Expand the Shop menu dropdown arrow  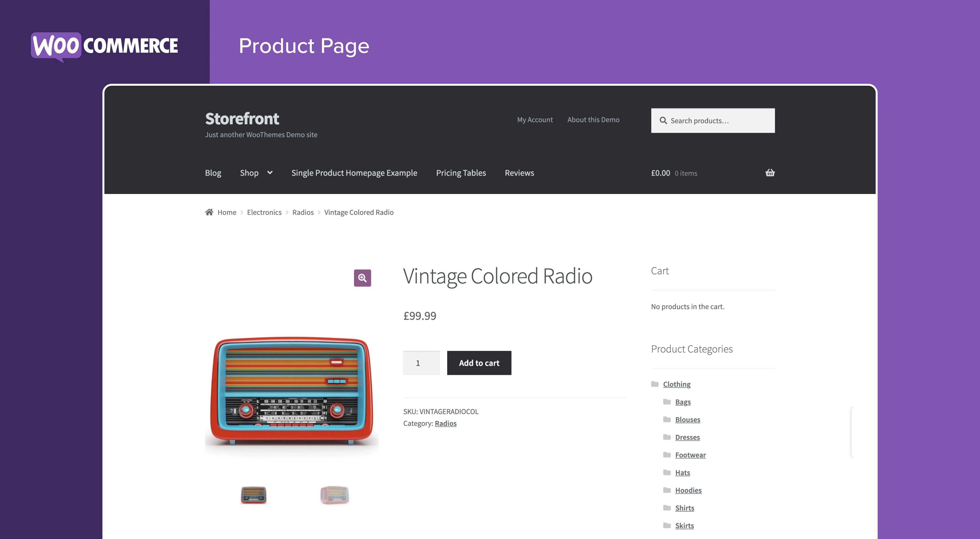click(270, 173)
